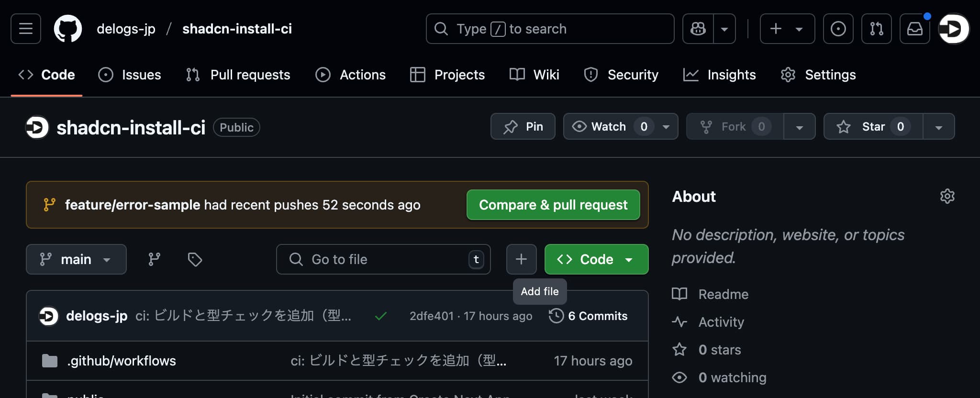Viewport: 980px width, 398px height.
Task: Open the Insights tab
Action: [x=720, y=75]
